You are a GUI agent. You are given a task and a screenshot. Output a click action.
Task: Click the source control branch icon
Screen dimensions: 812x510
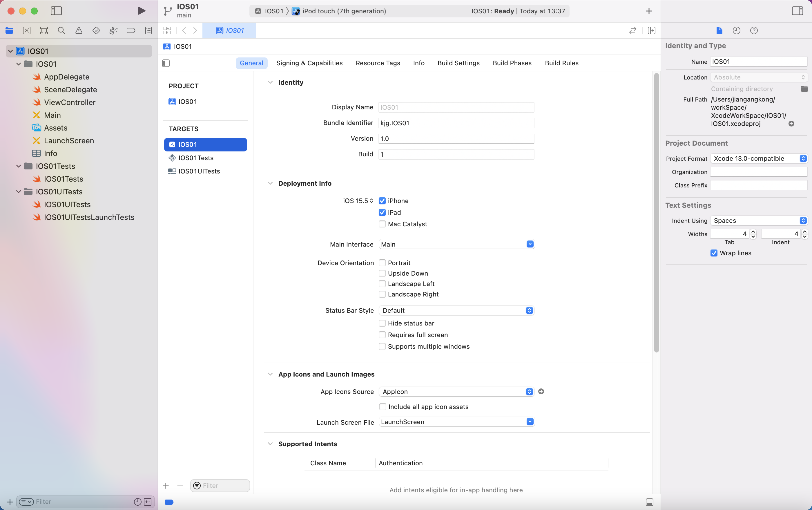(168, 11)
